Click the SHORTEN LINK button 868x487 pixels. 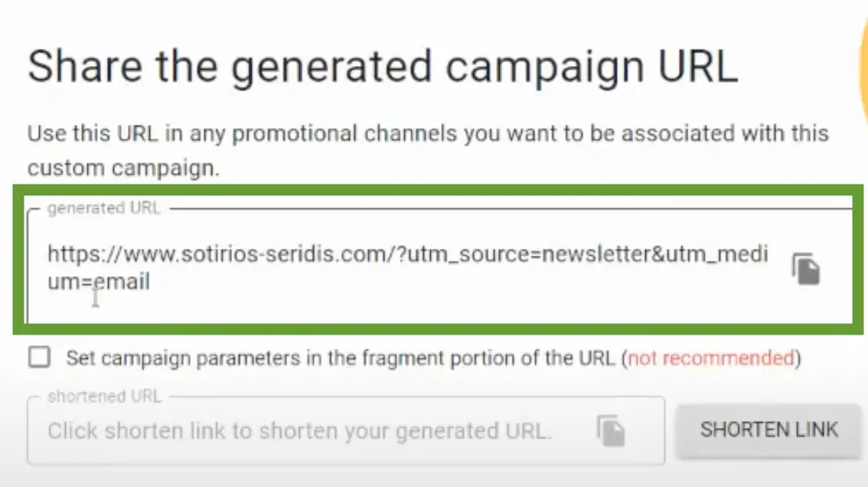768,430
